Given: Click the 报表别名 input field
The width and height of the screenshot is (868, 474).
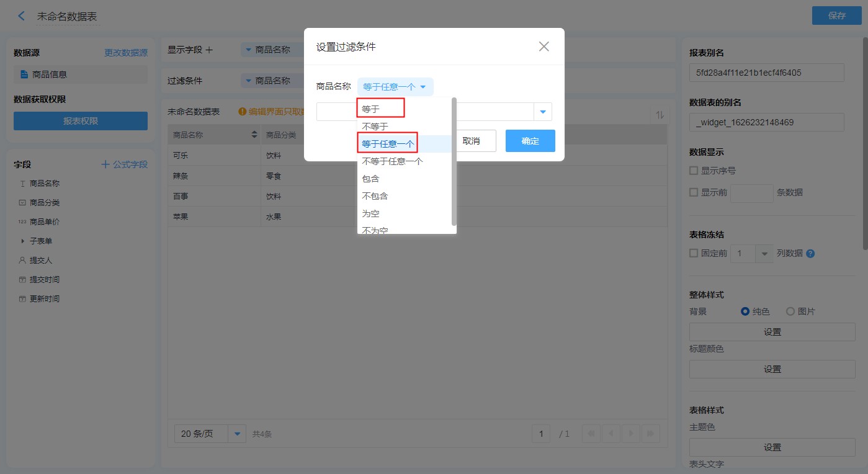Looking at the screenshot, I should point(766,73).
